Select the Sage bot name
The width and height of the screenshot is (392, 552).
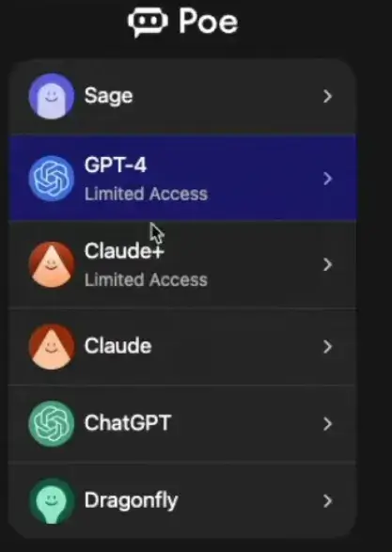coord(108,96)
